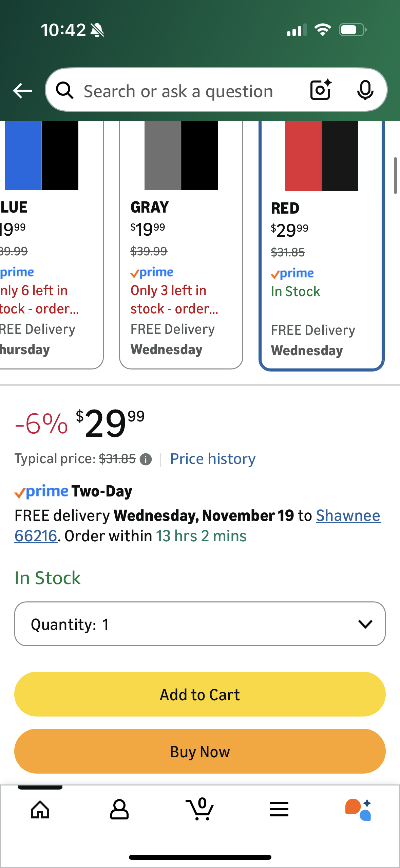
Task: Open the hamburger menu tab
Action: coord(279,810)
